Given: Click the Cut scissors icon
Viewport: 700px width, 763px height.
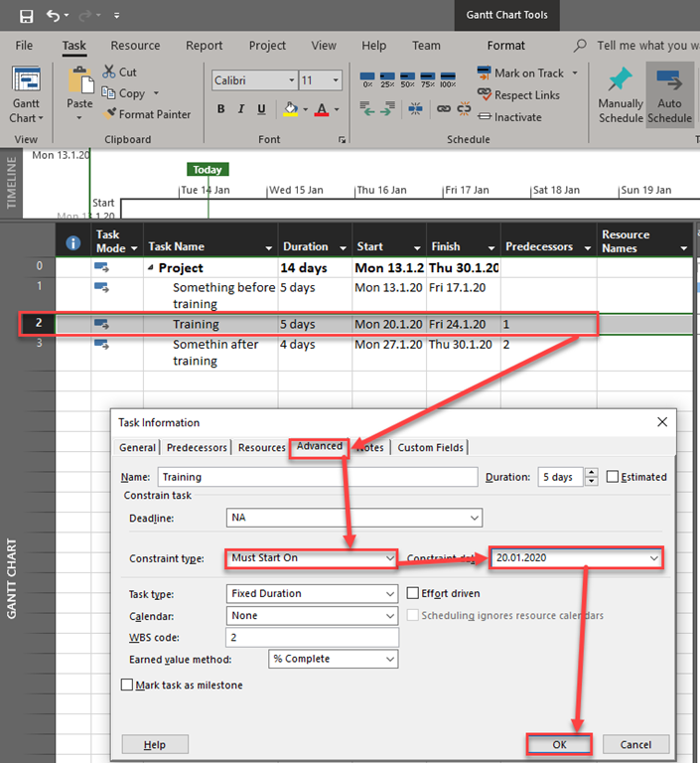Looking at the screenshot, I should click(110, 72).
